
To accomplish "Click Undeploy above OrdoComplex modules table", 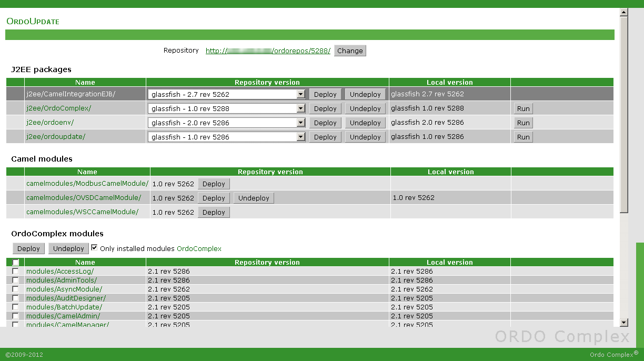I will [68, 248].
